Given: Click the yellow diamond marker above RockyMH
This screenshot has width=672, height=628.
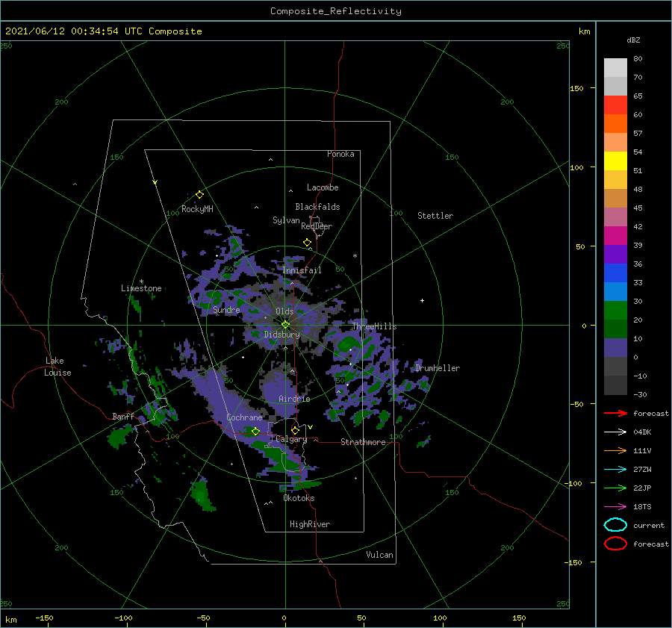Looking at the screenshot, I should pyautogui.click(x=199, y=195).
